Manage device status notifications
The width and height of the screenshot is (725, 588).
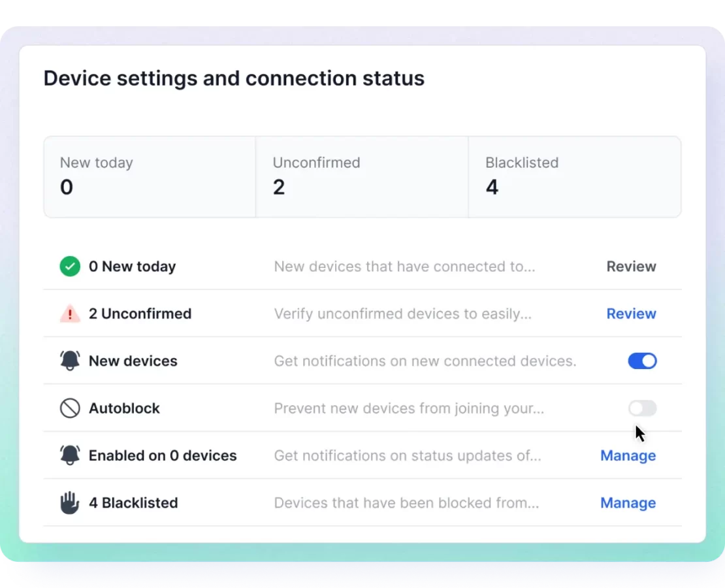click(628, 455)
